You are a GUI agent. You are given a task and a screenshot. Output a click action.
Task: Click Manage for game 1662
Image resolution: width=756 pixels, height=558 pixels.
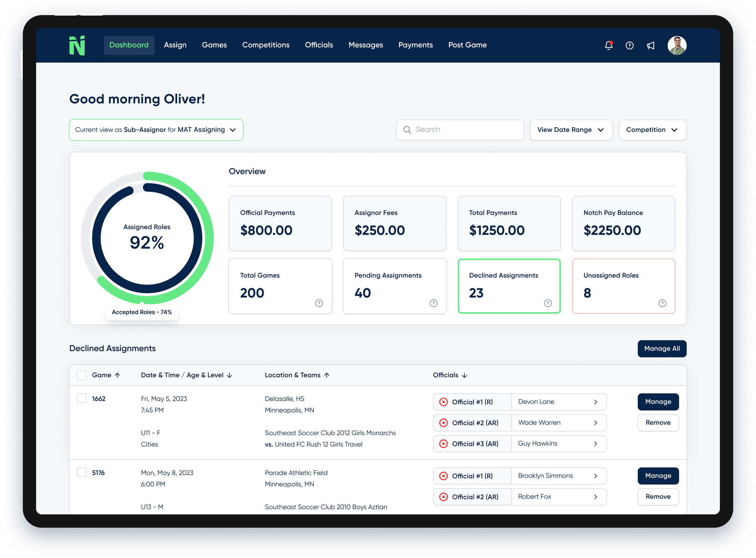coord(658,402)
